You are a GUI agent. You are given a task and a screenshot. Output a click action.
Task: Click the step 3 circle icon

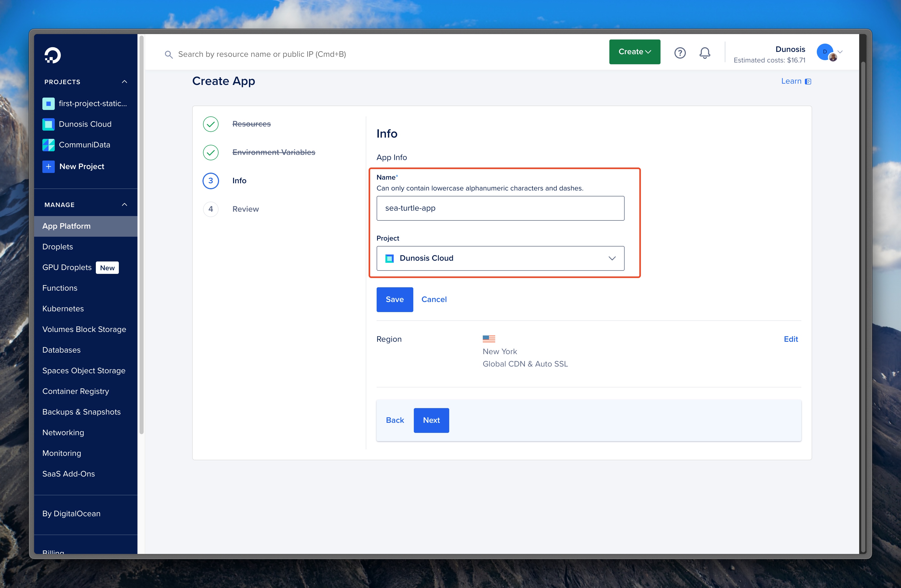(211, 181)
